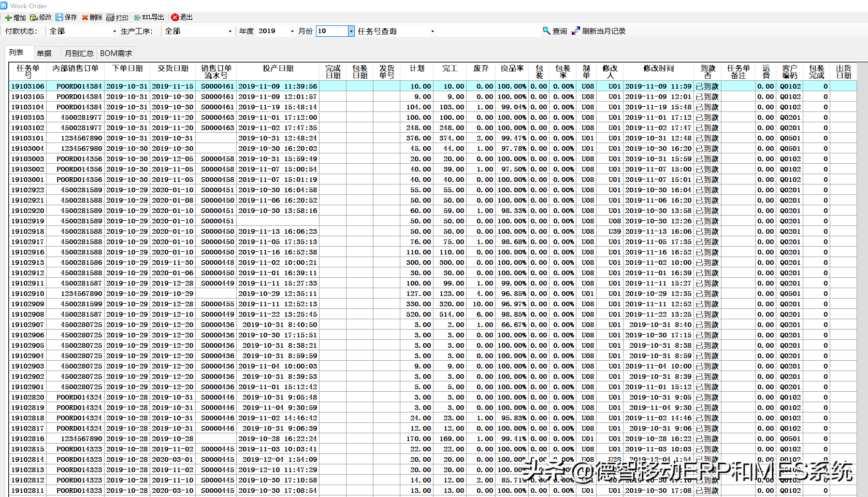The height and width of the screenshot is (497, 868).
Task: Click production date 2019-11-19 15:48:14
Action: (x=278, y=107)
